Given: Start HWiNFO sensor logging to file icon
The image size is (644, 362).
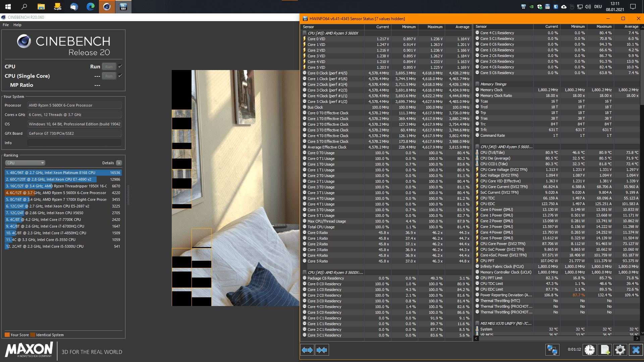Looking at the screenshot, I should pos(605,350).
